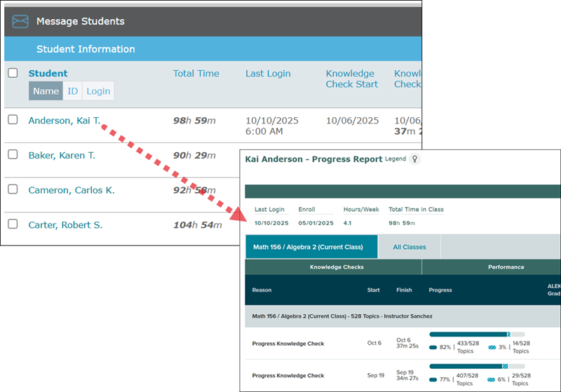Click the Message Students envelope icon
This screenshot has height=392, width=561.
pyautogui.click(x=20, y=22)
